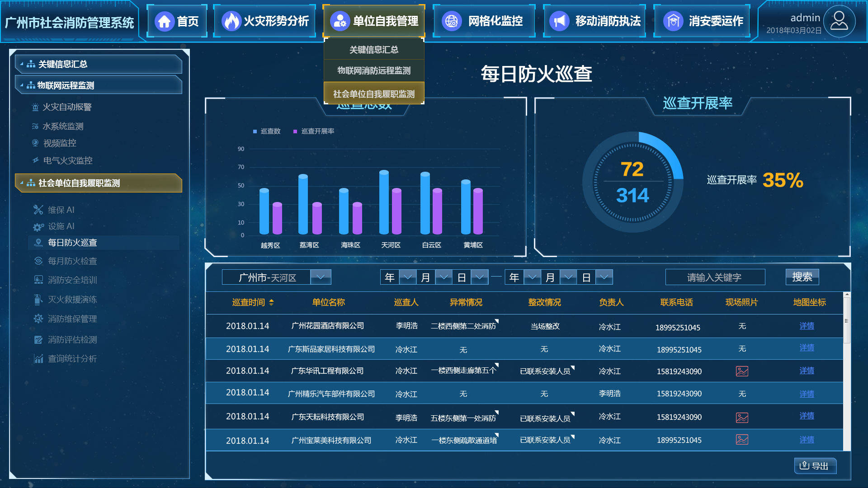Click the 整改情况 column header
The image size is (868, 488).
pyautogui.click(x=544, y=302)
